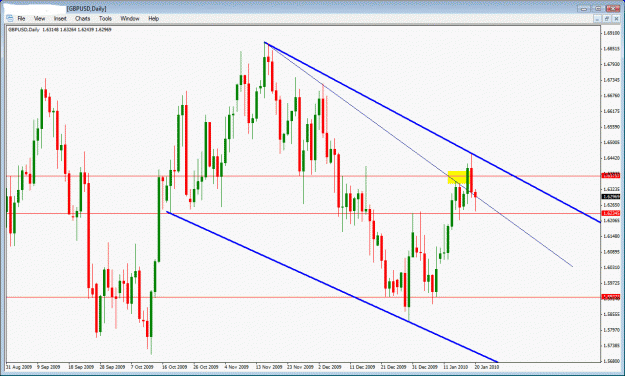Viewport: 625px width, 376px height.
Task: Click the 1.69100 price axis label
Action: 611,33
